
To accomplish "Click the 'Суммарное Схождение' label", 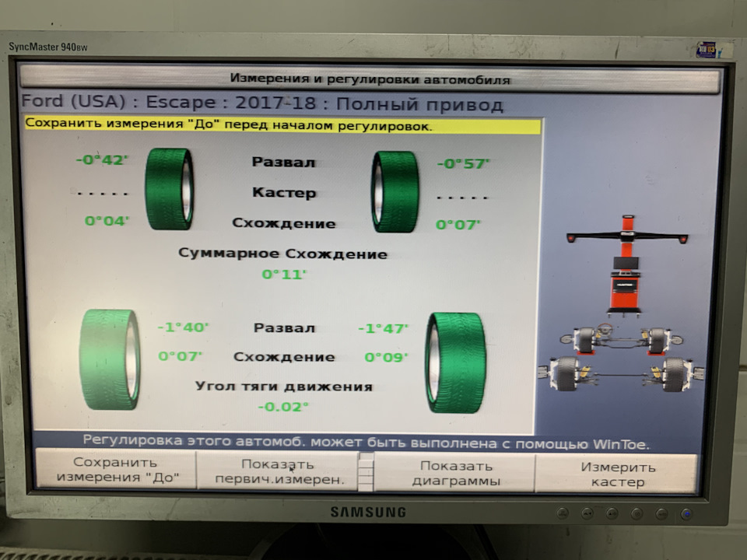I will coord(282,254).
